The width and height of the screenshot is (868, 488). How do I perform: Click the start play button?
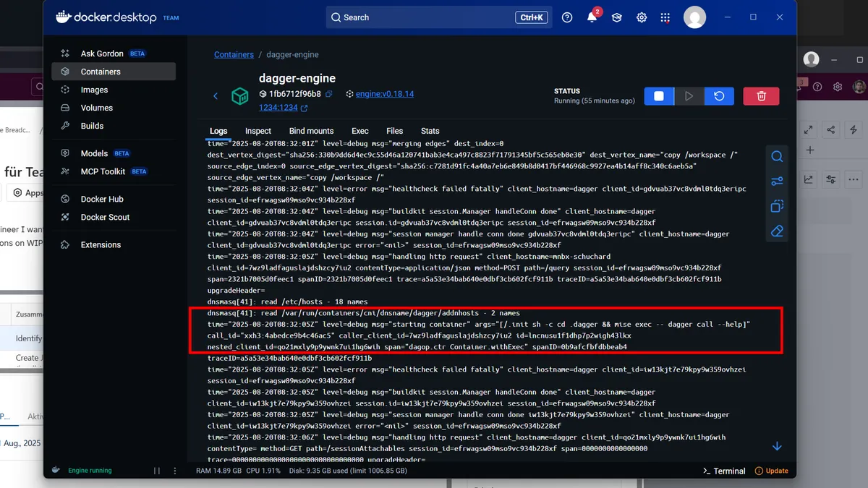click(x=689, y=96)
